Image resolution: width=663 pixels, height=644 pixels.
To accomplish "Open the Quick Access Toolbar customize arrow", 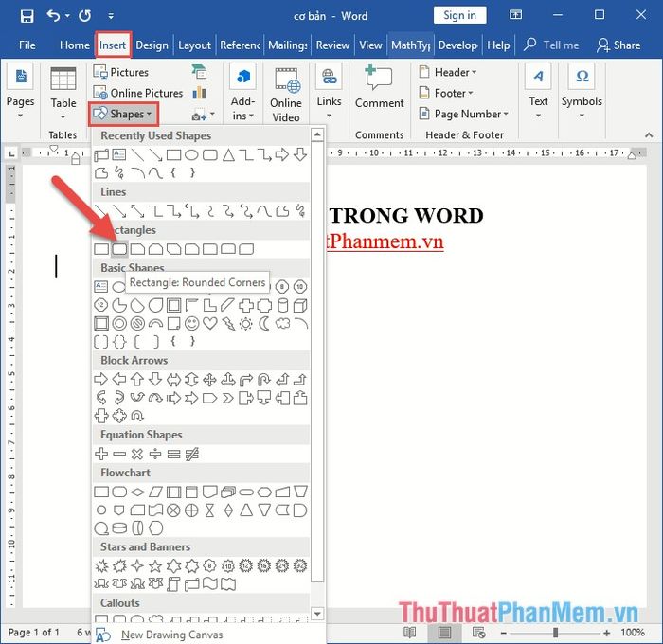I will [111, 16].
